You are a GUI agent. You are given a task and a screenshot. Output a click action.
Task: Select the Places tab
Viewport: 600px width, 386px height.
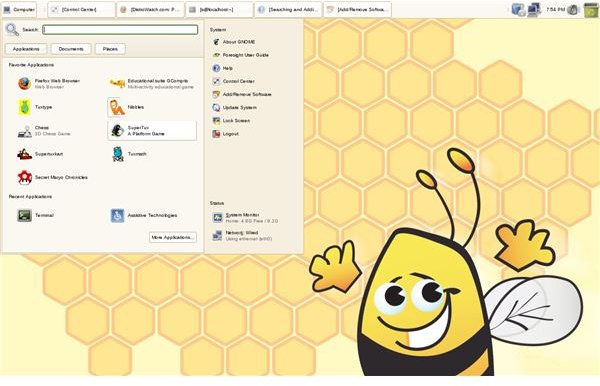(x=110, y=49)
